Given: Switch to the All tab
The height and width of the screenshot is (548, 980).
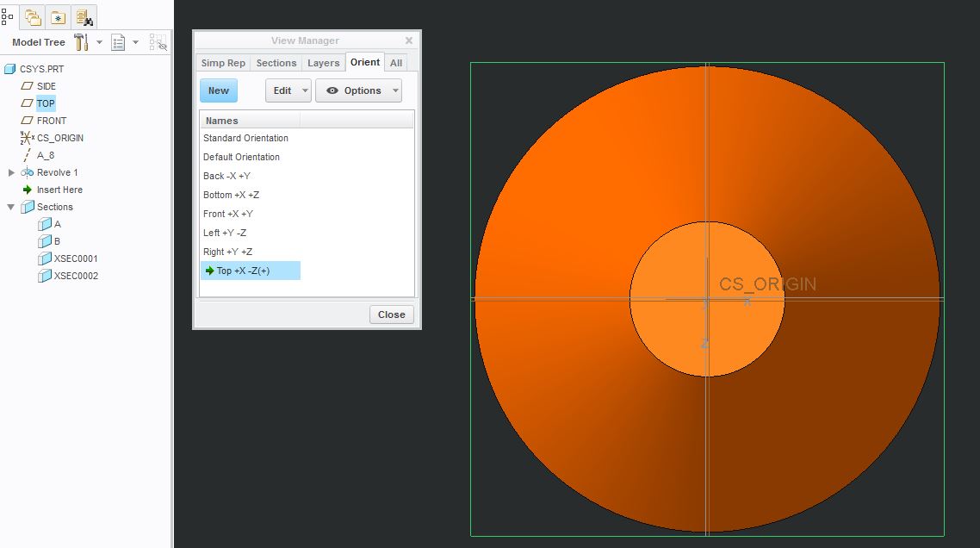Looking at the screenshot, I should pos(396,63).
